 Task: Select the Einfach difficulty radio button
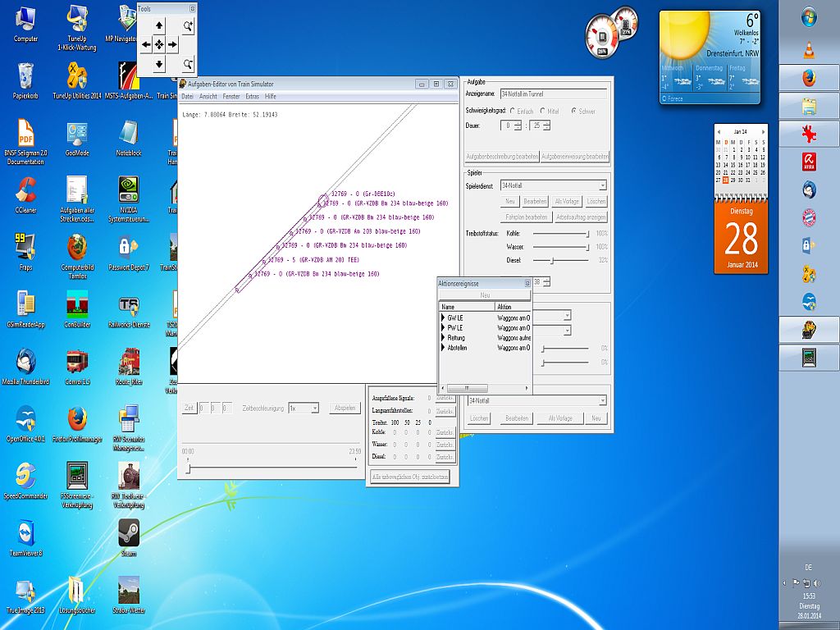pyautogui.click(x=513, y=111)
